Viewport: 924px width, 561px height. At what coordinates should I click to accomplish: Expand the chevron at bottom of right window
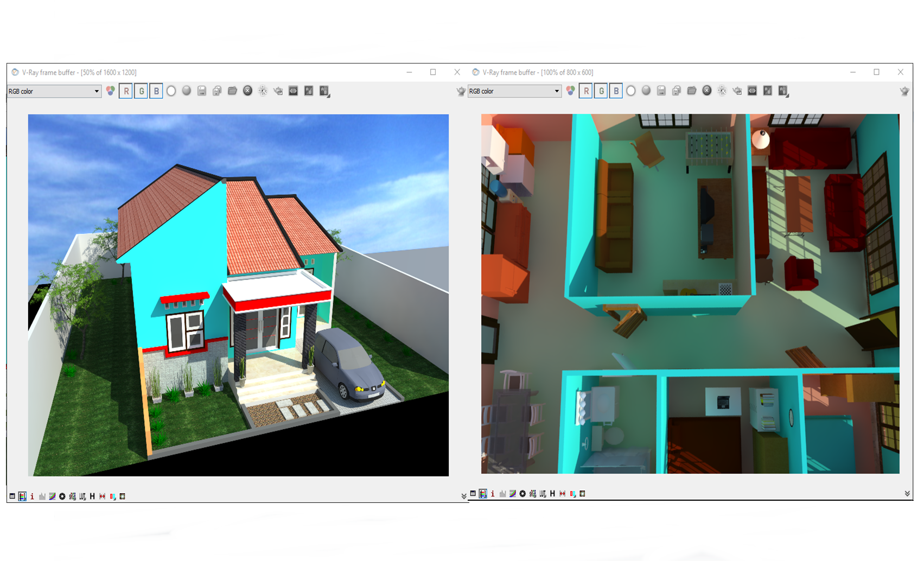tap(907, 494)
